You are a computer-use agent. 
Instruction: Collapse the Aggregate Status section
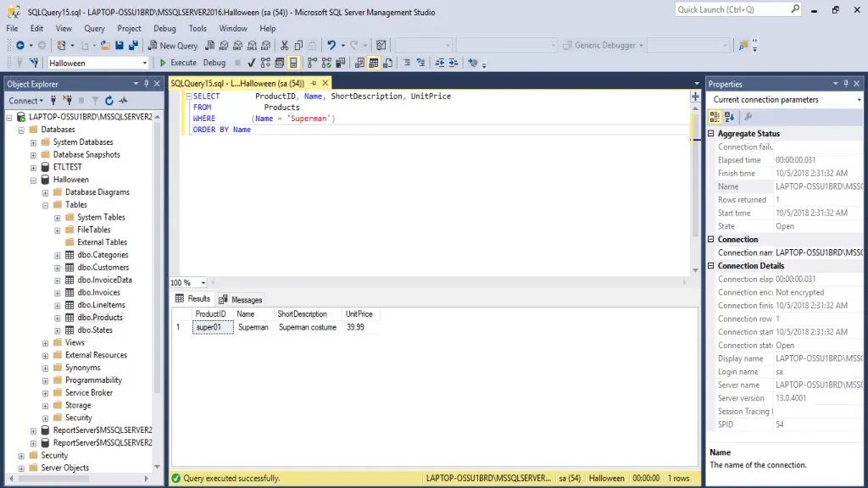(x=711, y=133)
